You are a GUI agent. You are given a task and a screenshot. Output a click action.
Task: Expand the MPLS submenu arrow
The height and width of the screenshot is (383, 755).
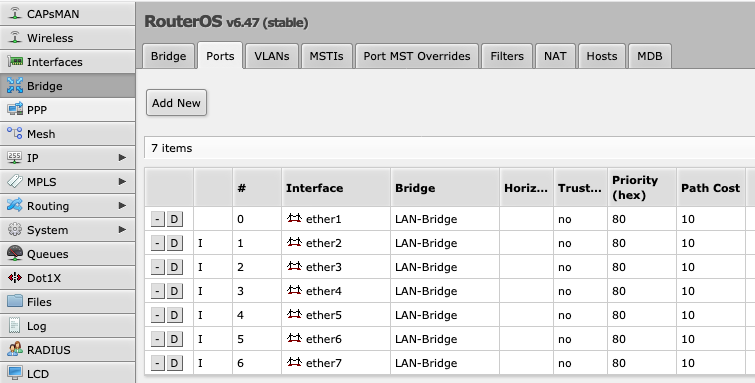click(122, 182)
